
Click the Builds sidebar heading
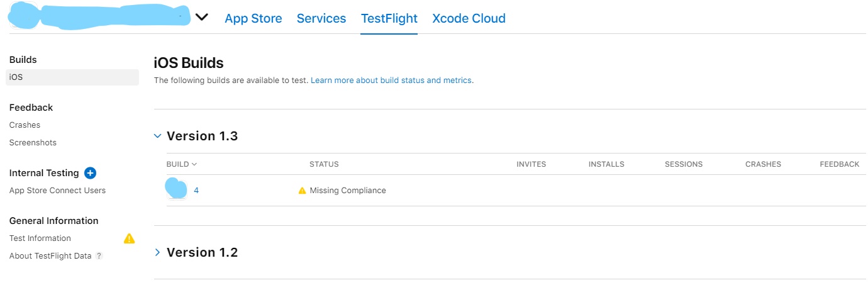click(x=23, y=60)
